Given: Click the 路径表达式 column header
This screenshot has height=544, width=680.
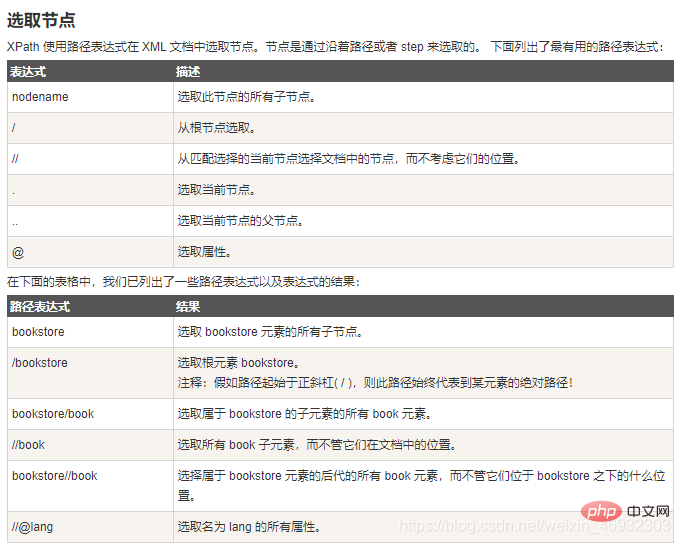Looking at the screenshot, I should tap(40, 307).
